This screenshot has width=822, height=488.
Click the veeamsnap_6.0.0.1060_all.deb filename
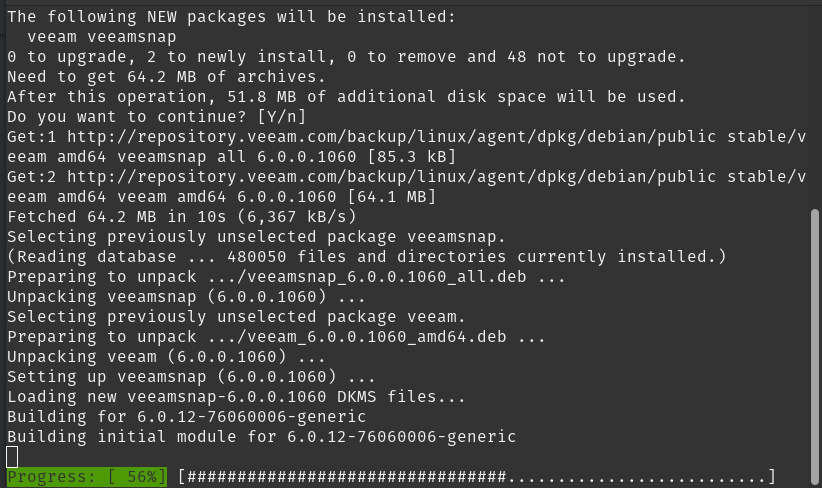386,277
